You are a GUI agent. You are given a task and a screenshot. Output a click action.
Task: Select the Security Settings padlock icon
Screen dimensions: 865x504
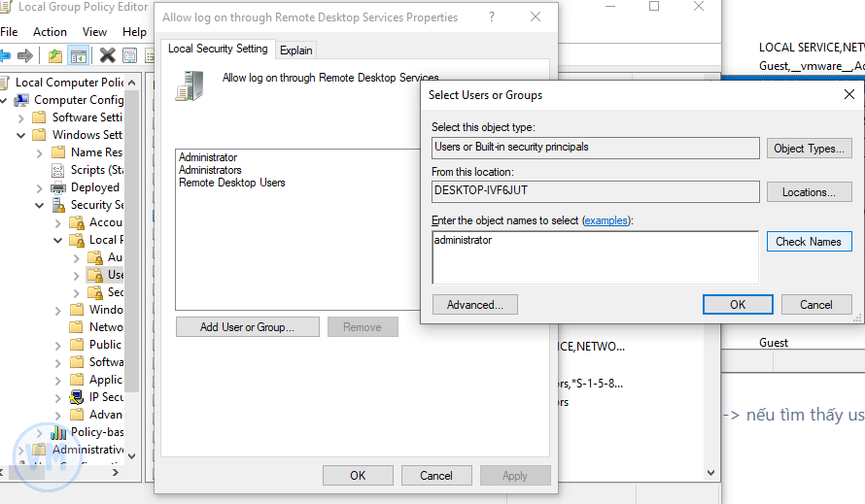tap(58, 205)
